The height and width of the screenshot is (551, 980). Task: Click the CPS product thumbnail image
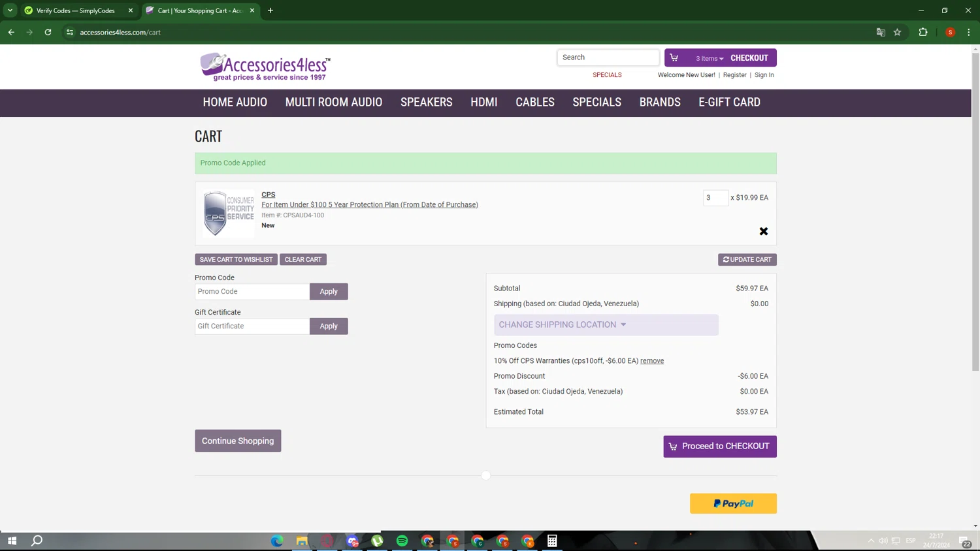point(228,213)
